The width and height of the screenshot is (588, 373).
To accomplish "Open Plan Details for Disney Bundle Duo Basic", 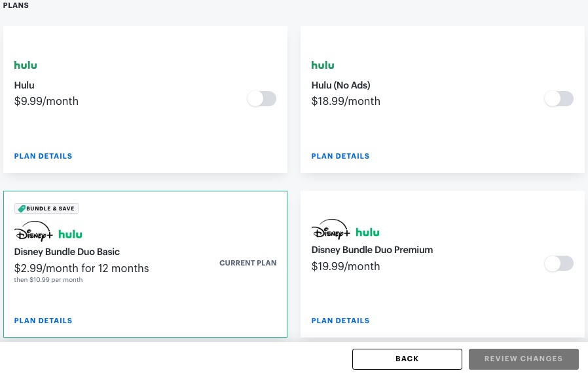I will click(43, 321).
